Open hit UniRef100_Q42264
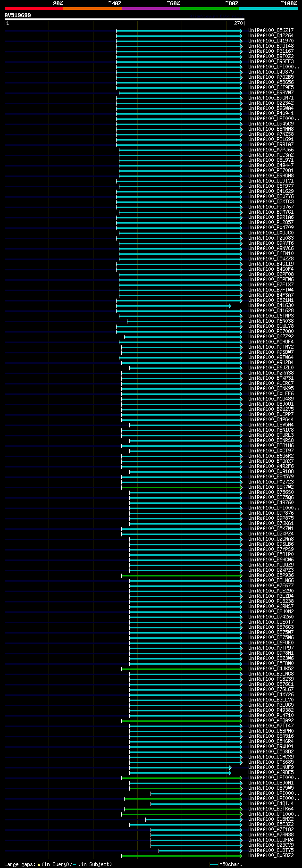 (x=271, y=35)
